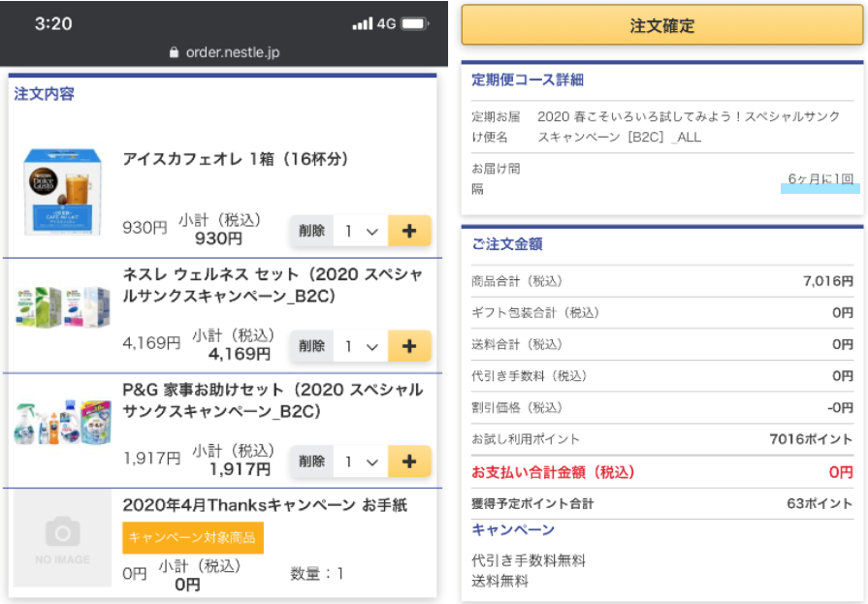The width and height of the screenshot is (868, 604).
Task: Tap the NO IMAGE placeholder thumbnail
Action: [62, 537]
